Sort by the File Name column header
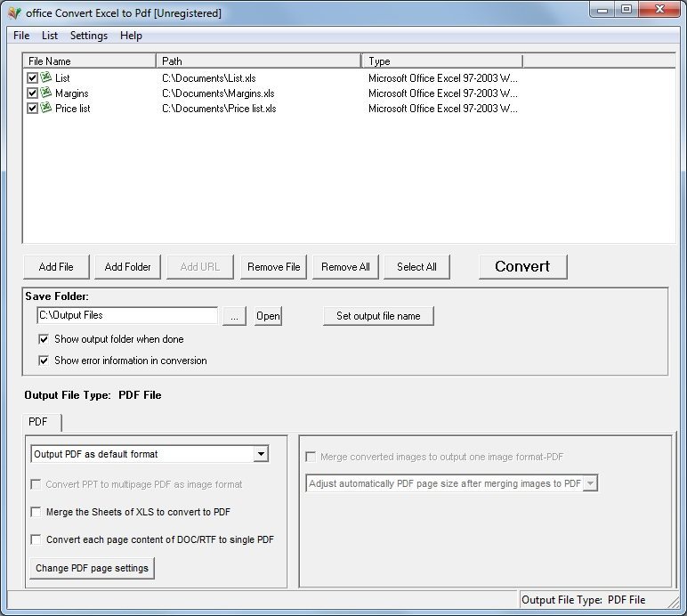Image resolution: width=687 pixels, height=616 pixels. [x=89, y=61]
